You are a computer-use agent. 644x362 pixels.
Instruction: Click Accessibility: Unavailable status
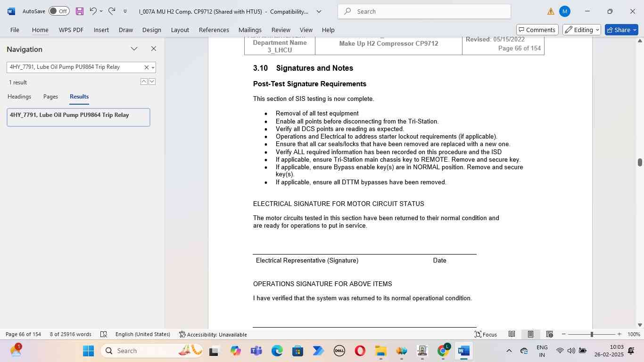(213, 334)
